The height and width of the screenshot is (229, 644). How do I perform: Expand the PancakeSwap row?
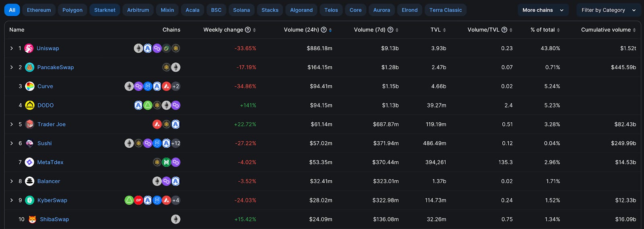pyautogui.click(x=12, y=67)
